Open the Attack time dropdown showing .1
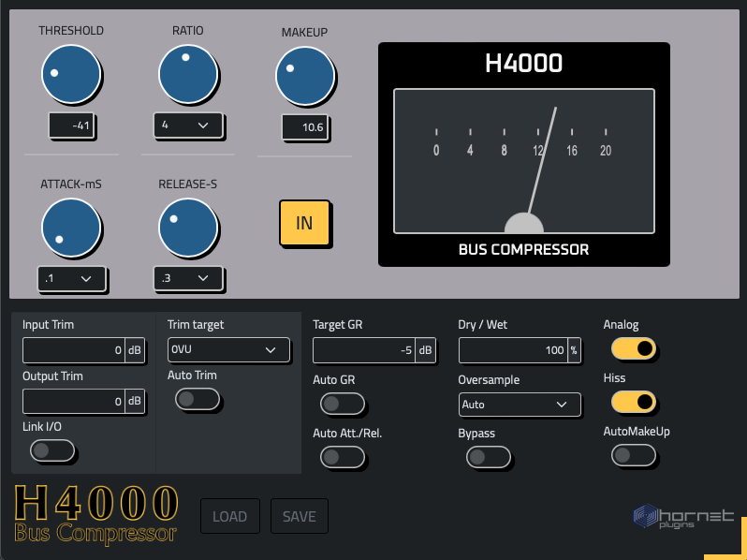 (x=72, y=278)
